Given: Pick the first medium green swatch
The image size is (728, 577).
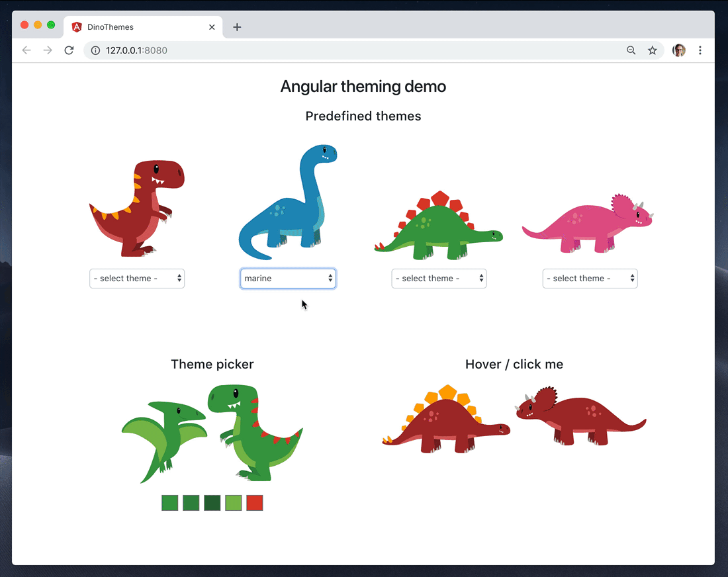Looking at the screenshot, I should point(170,503).
